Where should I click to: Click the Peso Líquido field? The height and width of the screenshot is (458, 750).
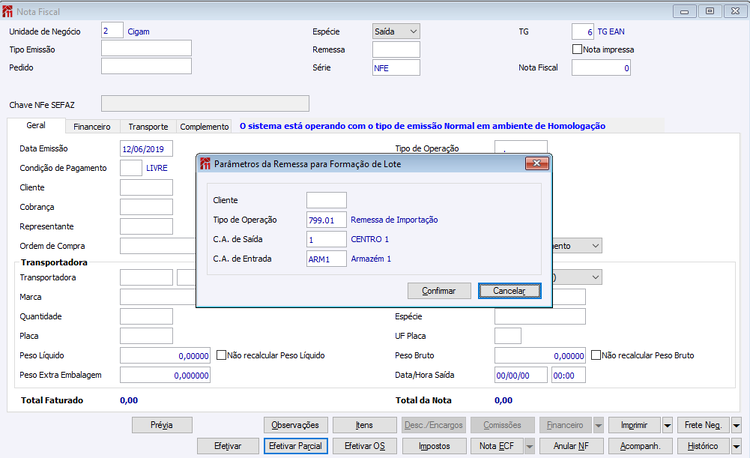165,356
